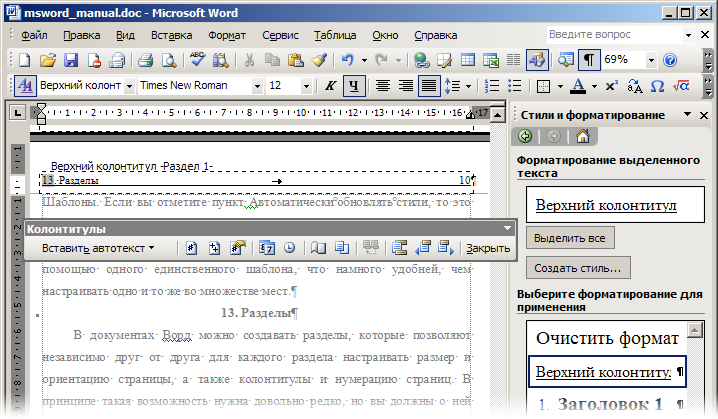This screenshot has height=419, width=718.
Task: Save the document with the floppy disk icon
Action: [71, 60]
